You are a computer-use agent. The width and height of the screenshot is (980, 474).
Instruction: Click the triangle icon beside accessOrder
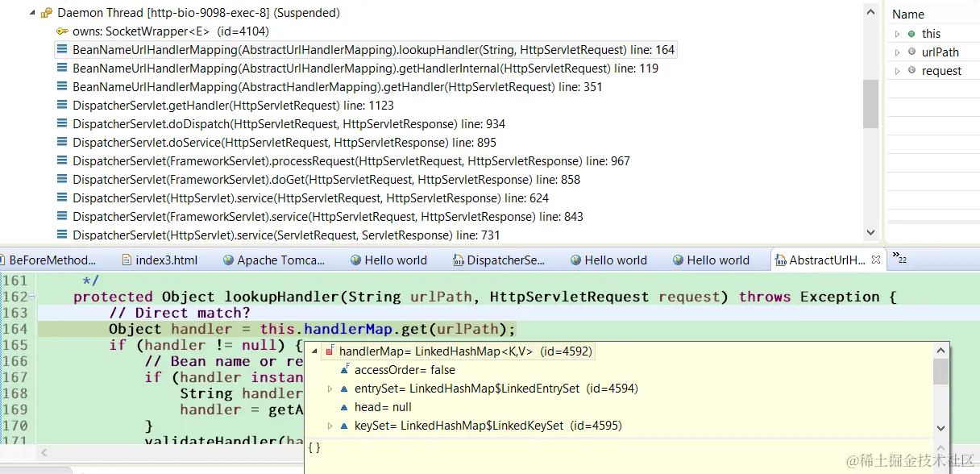[344, 369]
